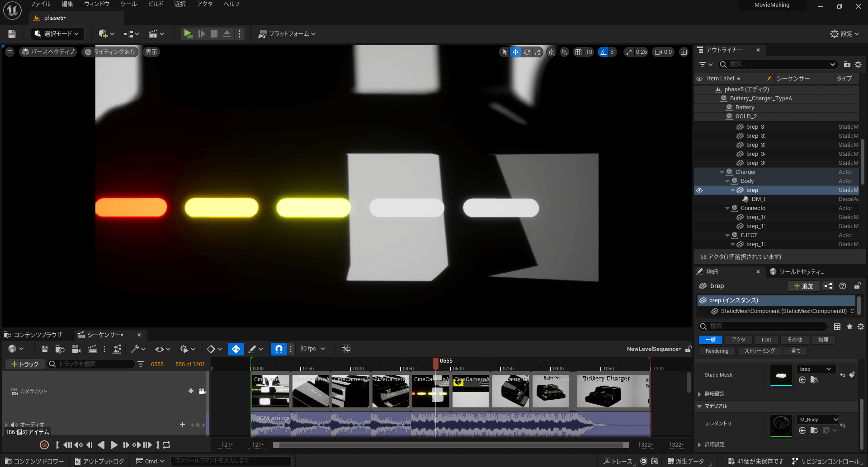Collapse the マテリアル section
This screenshot has width=868, height=467.
click(x=699, y=406)
